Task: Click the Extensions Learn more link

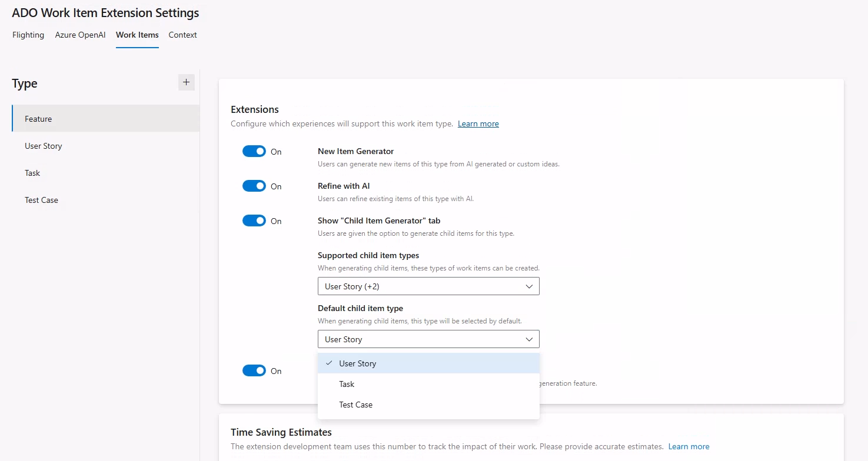Action: pyautogui.click(x=478, y=123)
